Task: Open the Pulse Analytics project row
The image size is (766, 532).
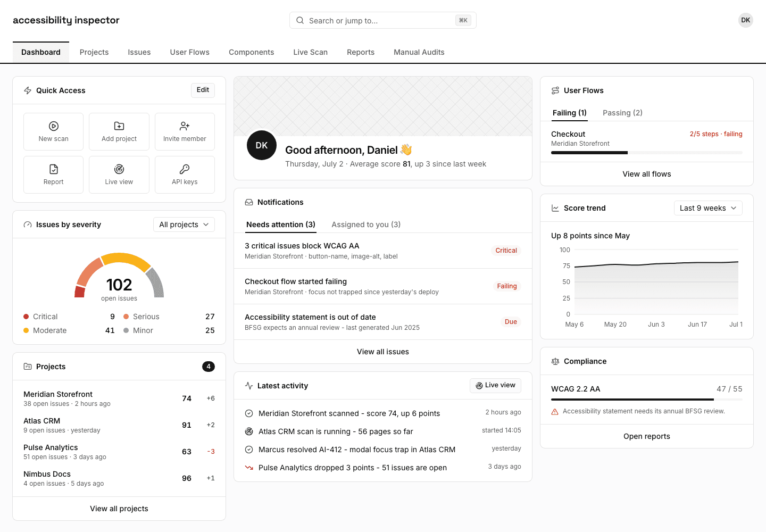Action: click(x=119, y=452)
